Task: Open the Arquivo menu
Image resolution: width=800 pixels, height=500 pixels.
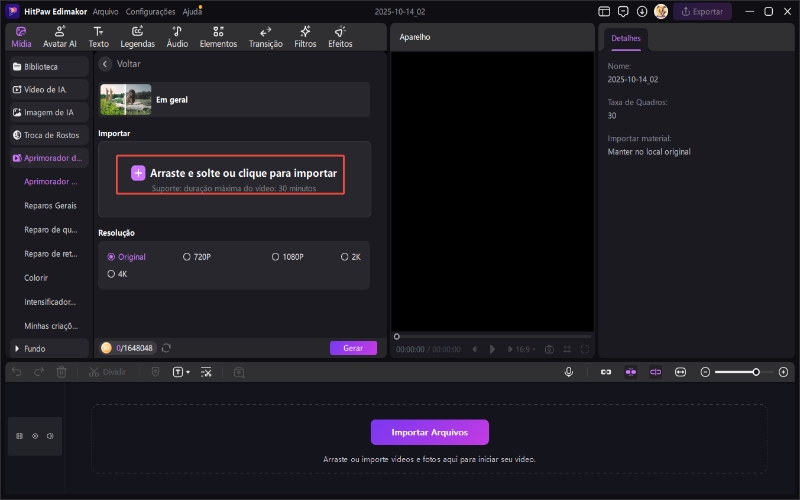Action: [x=105, y=11]
